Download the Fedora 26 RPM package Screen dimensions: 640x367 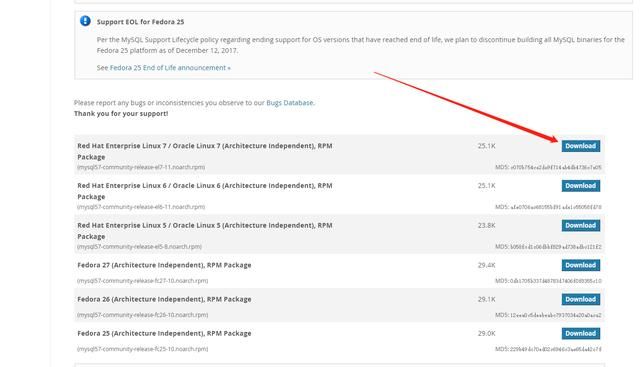click(580, 299)
